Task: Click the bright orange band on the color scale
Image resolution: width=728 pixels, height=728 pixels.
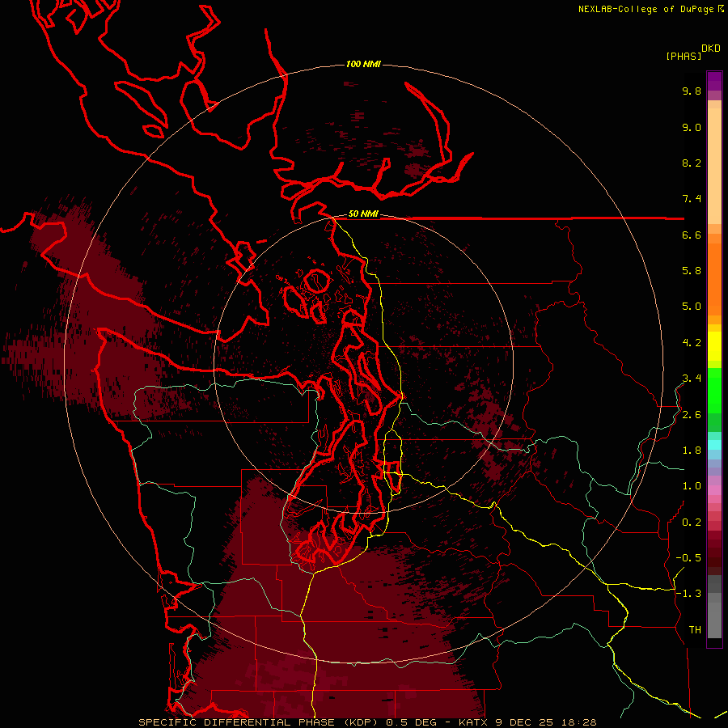Action: point(714,278)
